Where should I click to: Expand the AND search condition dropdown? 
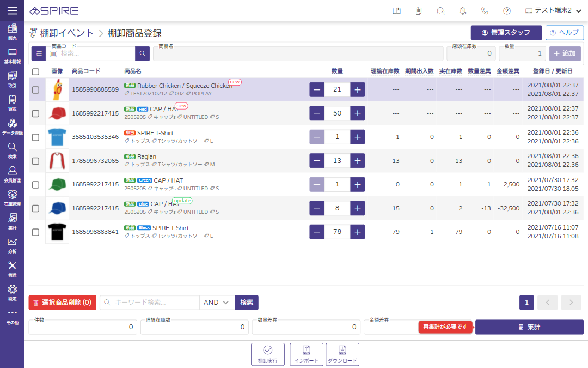(217, 303)
